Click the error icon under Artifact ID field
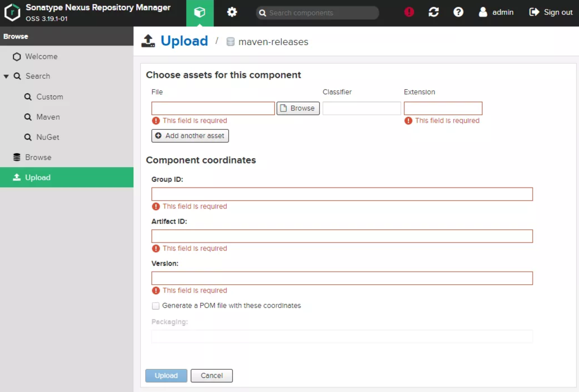The image size is (579, 392). [156, 249]
